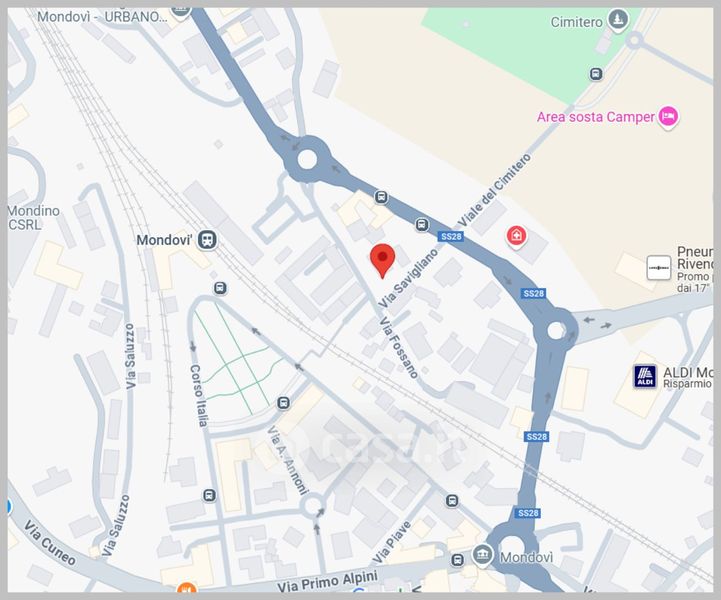The height and width of the screenshot is (600, 721).
Task: Click the Mondovi' station name label
Action: [164, 240]
